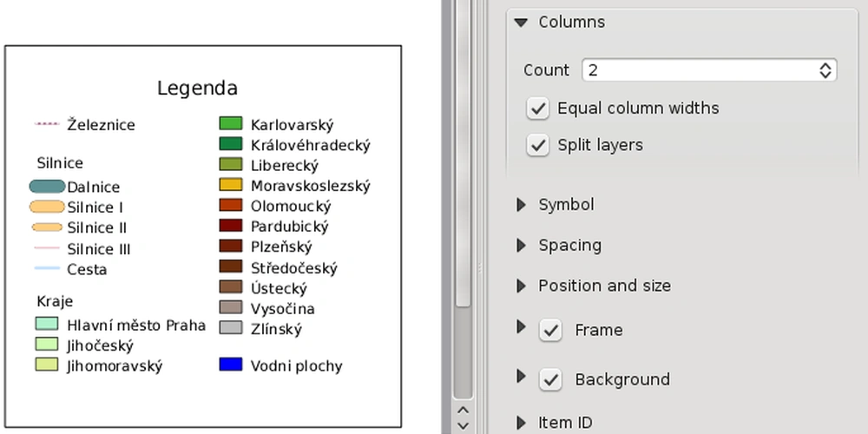
Task: Turn off the Background checkbox
Action: [550, 380]
